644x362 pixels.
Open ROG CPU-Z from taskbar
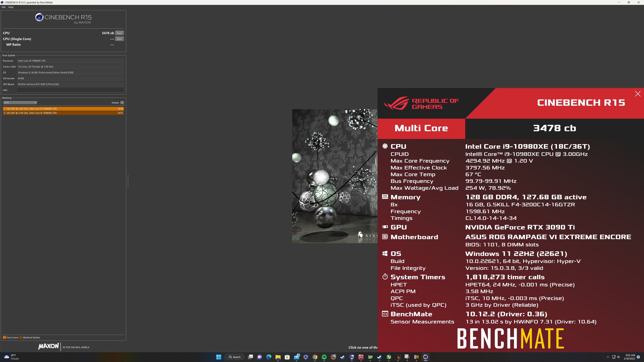361,357
